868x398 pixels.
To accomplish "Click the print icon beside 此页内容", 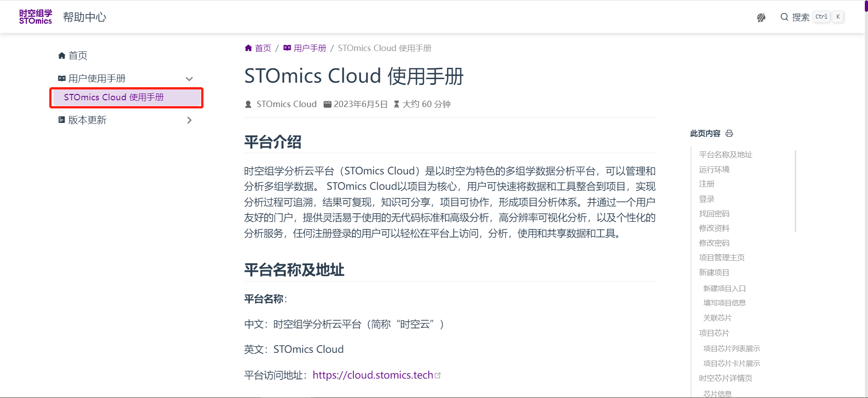I will click(729, 134).
